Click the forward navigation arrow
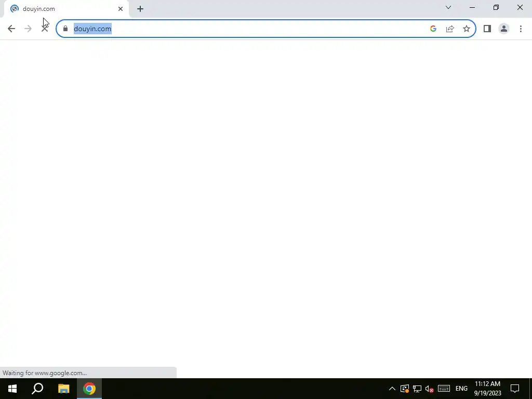The width and height of the screenshot is (532, 399). [x=28, y=29]
